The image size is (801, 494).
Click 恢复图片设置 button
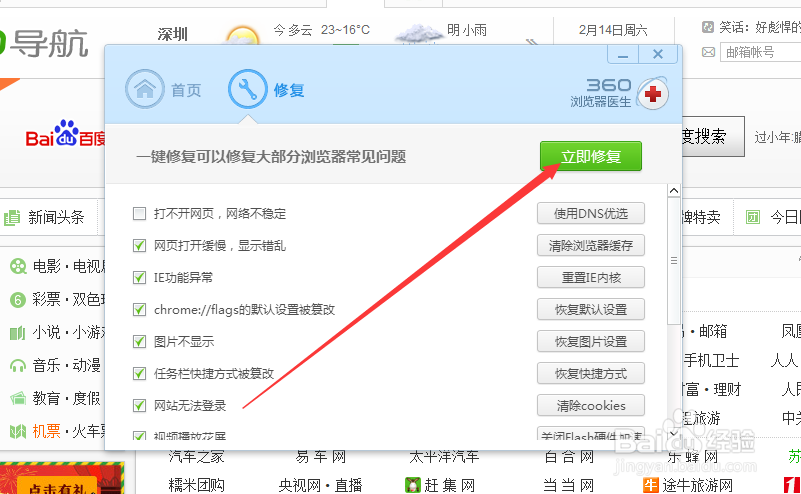tap(591, 341)
